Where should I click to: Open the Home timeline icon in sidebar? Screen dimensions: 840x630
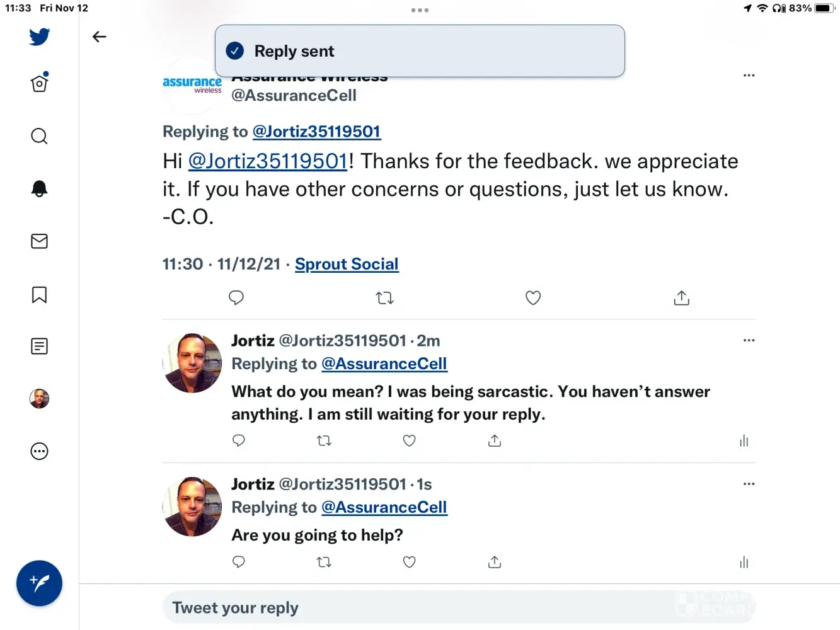point(39,83)
